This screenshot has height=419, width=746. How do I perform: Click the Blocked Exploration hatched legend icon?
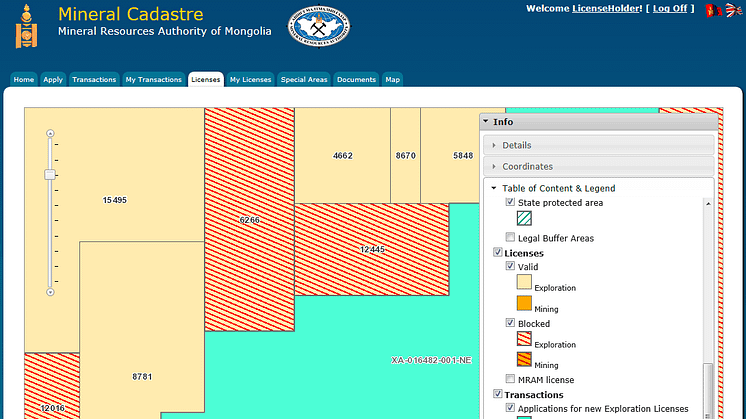pyautogui.click(x=524, y=340)
